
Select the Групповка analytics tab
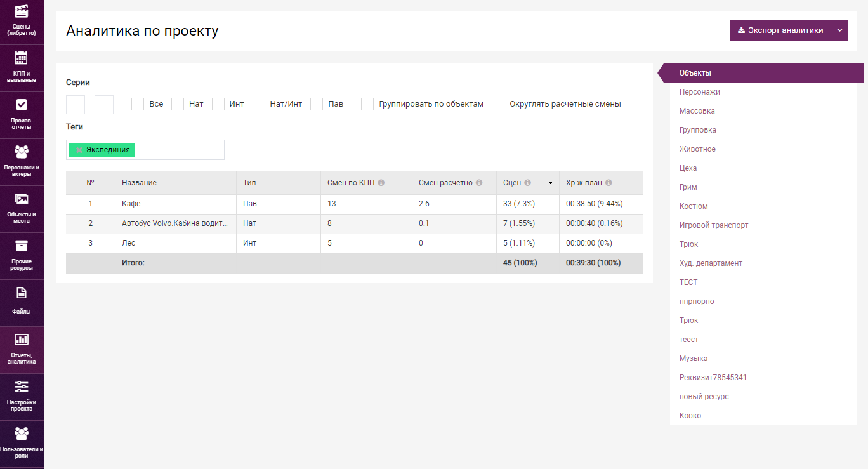pos(697,130)
